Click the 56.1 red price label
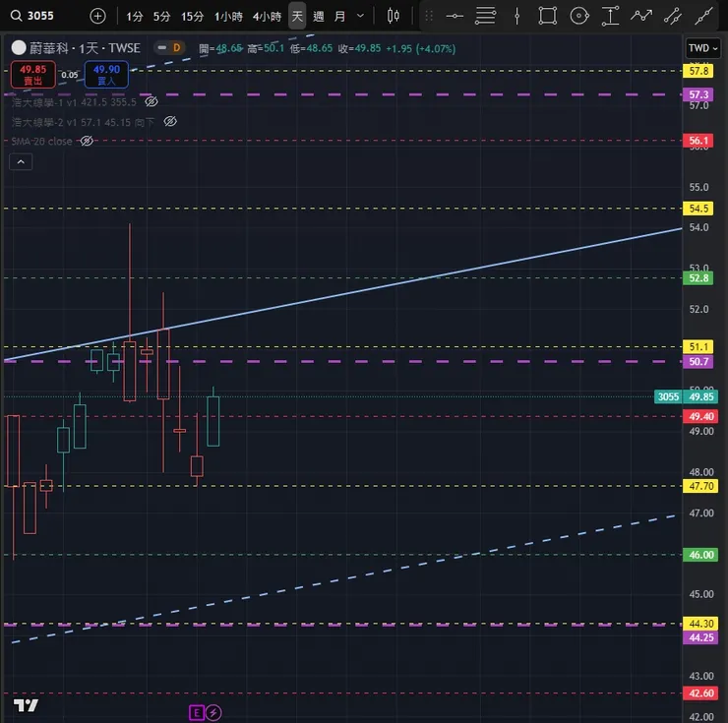728x723 pixels. (x=698, y=141)
